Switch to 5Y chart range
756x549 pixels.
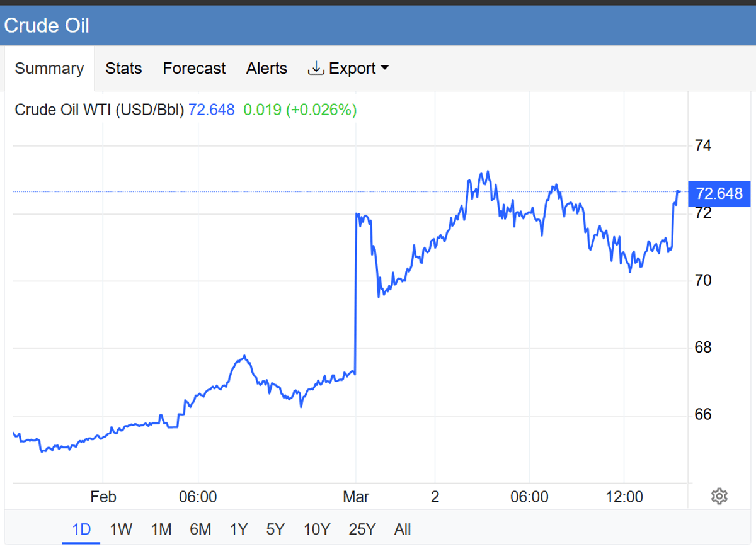275,529
